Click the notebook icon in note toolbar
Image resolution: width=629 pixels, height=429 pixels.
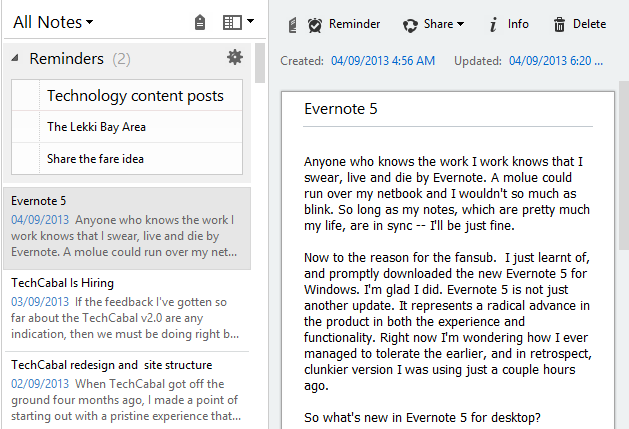[291, 24]
